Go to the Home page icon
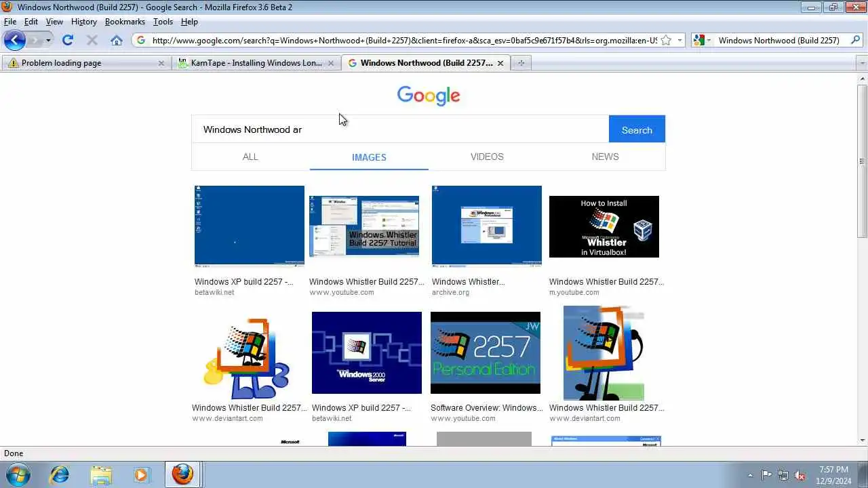The width and height of the screenshot is (868, 488). [117, 40]
